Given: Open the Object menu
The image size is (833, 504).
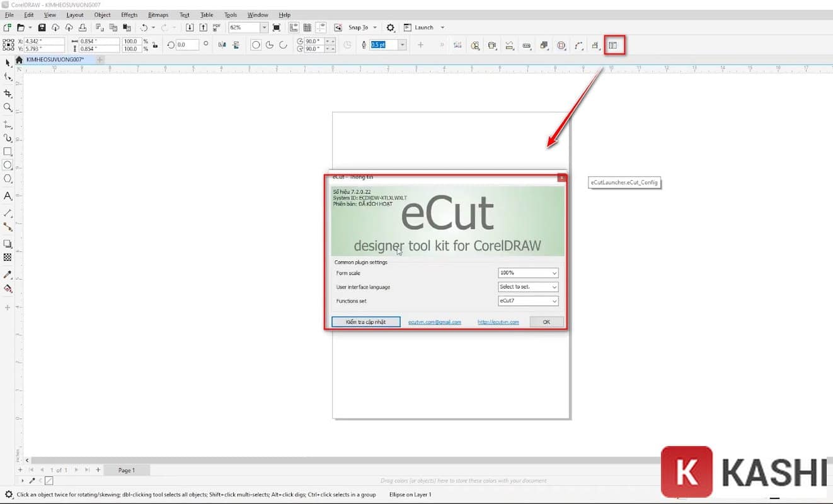Looking at the screenshot, I should 102,14.
